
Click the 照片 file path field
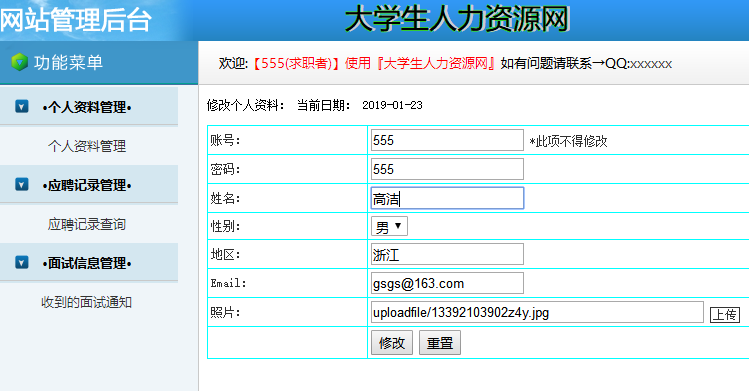537,312
